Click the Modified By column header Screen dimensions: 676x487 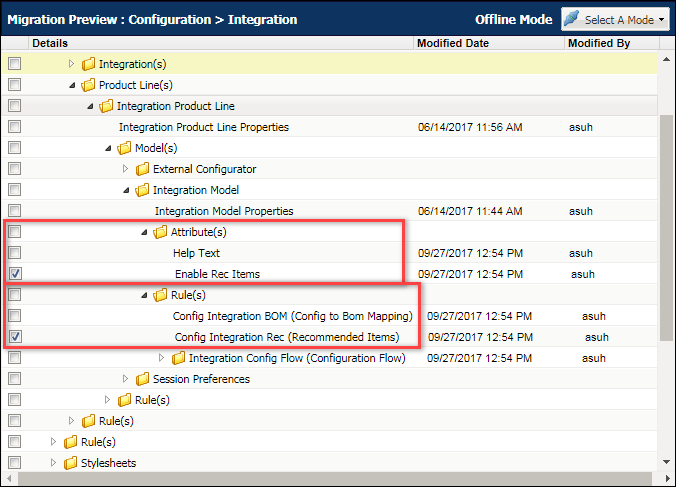[x=598, y=43]
